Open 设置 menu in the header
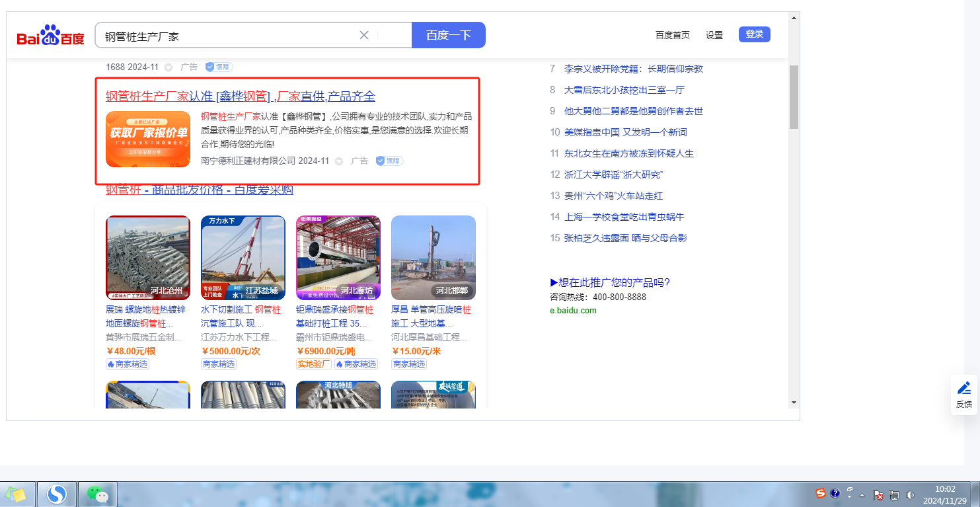Screen dimensions: 980x507 pos(714,35)
